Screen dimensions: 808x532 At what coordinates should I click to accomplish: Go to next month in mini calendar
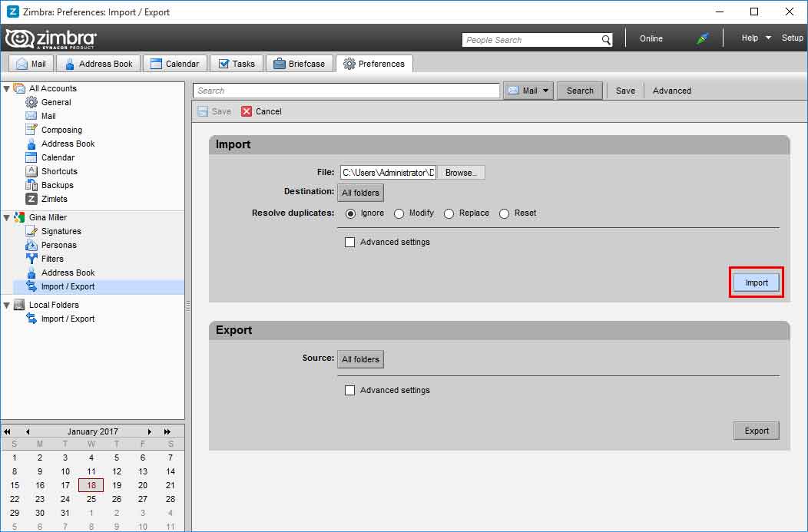[x=150, y=431]
